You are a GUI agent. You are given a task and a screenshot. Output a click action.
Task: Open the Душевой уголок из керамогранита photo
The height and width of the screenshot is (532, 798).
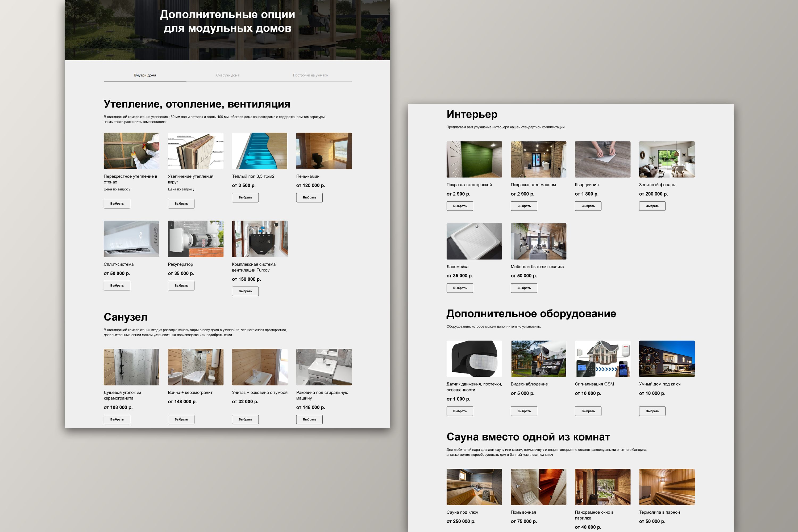131,367
